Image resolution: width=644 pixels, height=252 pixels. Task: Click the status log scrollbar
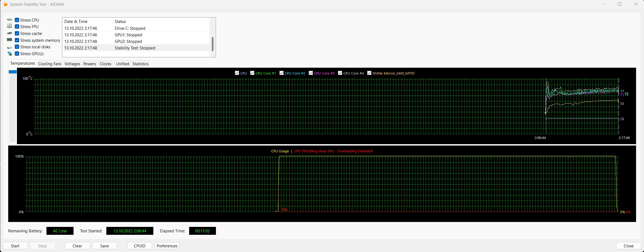point(213,44)
